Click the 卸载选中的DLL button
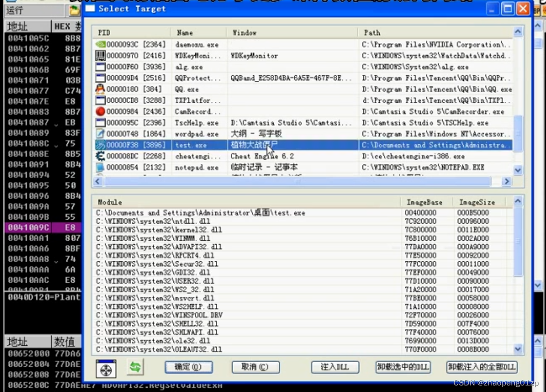 pyautogui.click(x=403, y=367)
